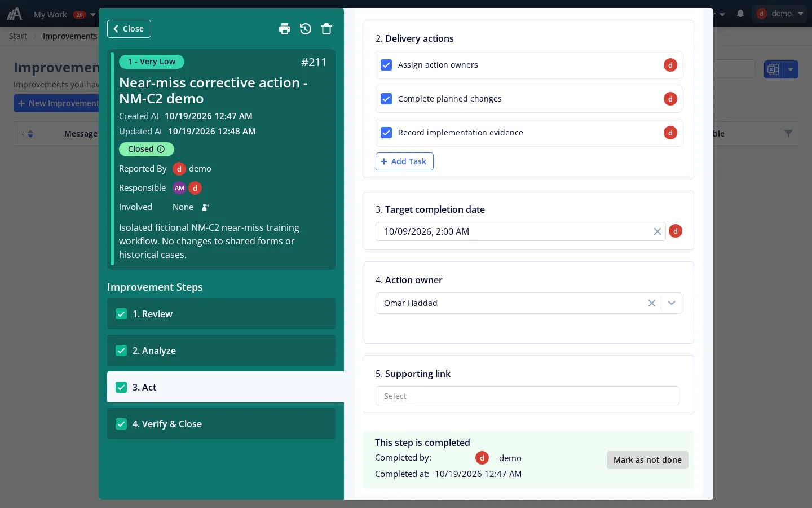
Task: Select the 3. Act step
Action: [x=226, y=387]
